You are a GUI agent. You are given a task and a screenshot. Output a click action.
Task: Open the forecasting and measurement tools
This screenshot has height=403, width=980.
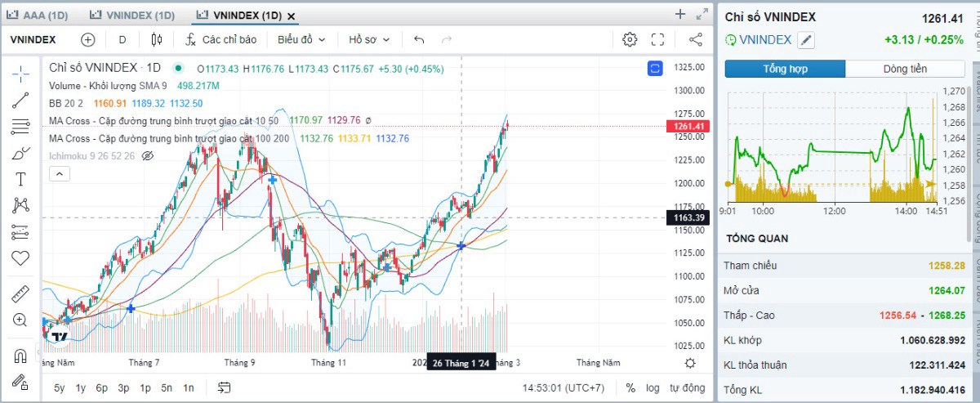pos(20,232)
